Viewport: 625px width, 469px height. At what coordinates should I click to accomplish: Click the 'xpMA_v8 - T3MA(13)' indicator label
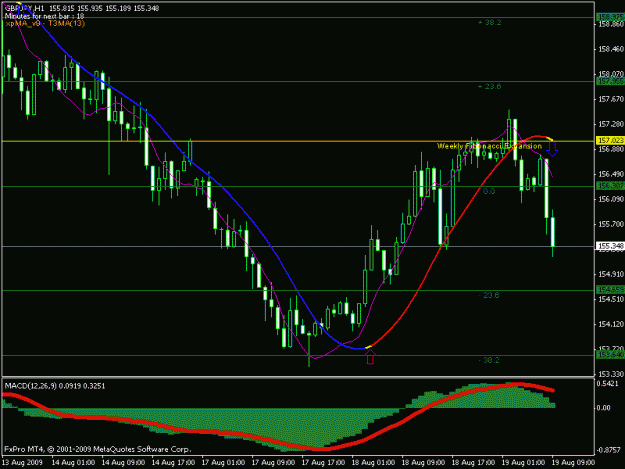45,23
